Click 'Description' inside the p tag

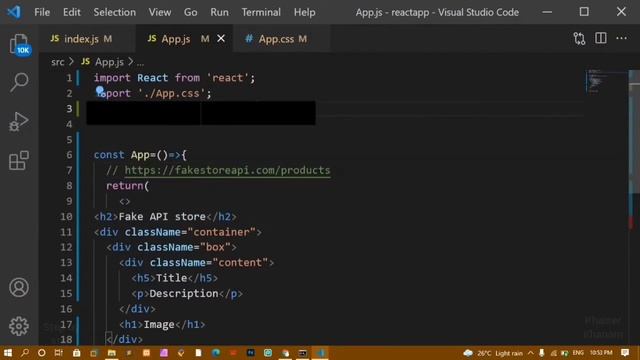click(x=184, y=293)
